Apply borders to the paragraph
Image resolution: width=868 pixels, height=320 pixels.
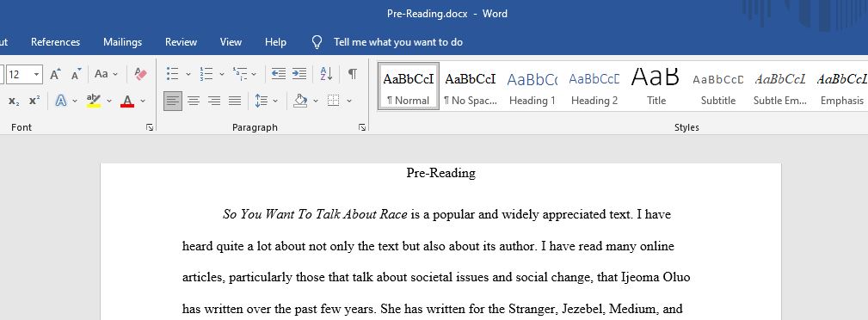(x=333, y=101)
